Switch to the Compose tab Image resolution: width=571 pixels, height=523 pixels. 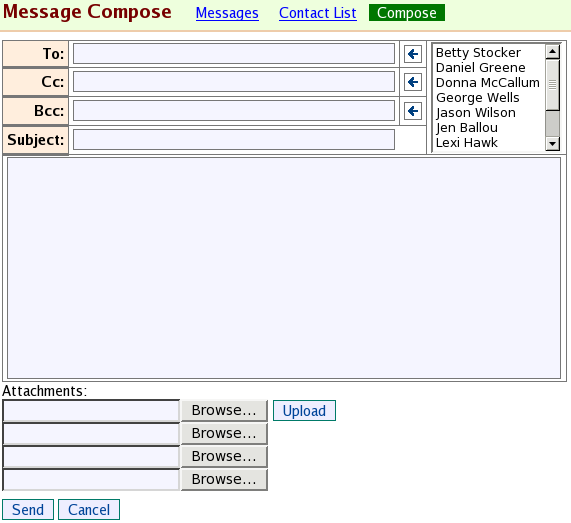[407, 13]
